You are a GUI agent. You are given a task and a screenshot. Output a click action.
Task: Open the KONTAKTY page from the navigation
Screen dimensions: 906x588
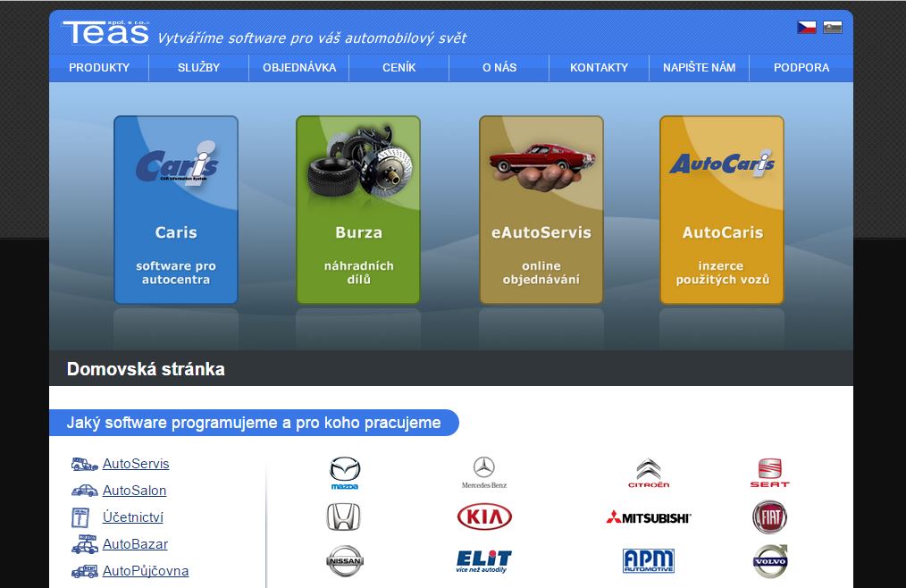click(599, 68)
